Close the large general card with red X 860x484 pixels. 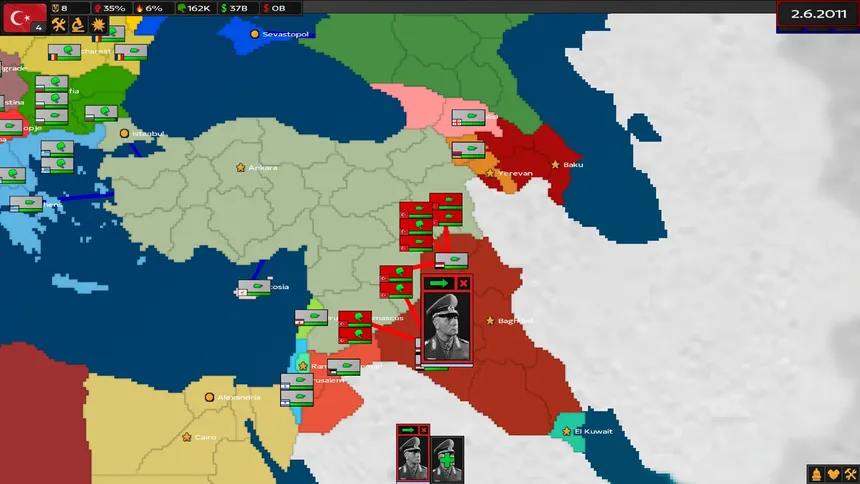pyautogui.click(x=463, y=283)
